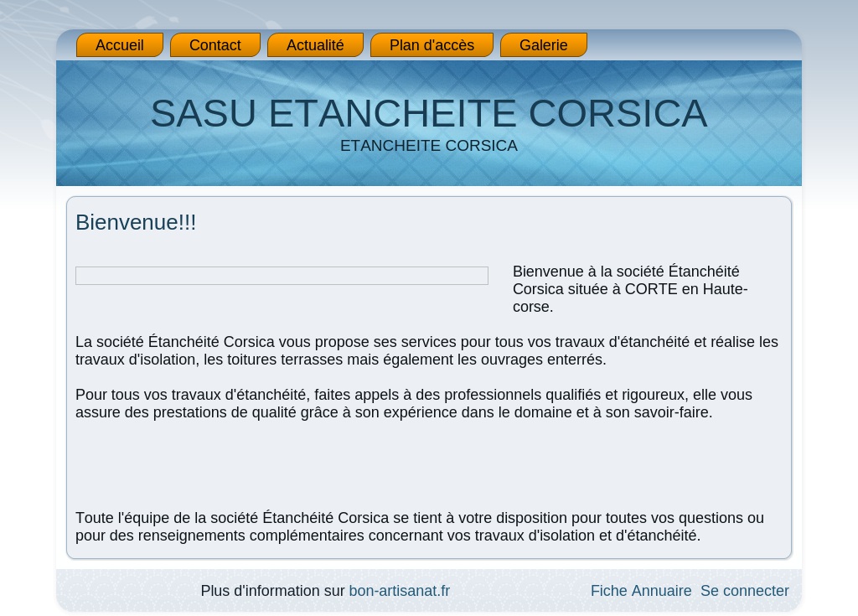The image size is (858, 616).
Task: Click the paragraph starting 'Bienvenue à la société'
Action: [630, 289]
